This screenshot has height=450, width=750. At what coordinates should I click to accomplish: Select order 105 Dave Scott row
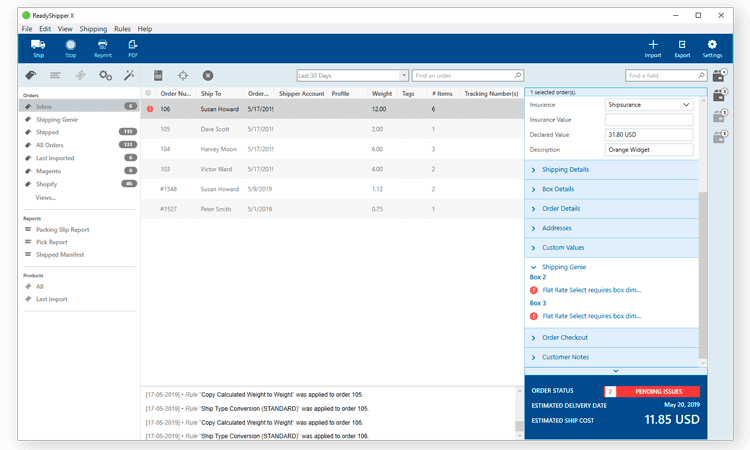click(332, 129)
